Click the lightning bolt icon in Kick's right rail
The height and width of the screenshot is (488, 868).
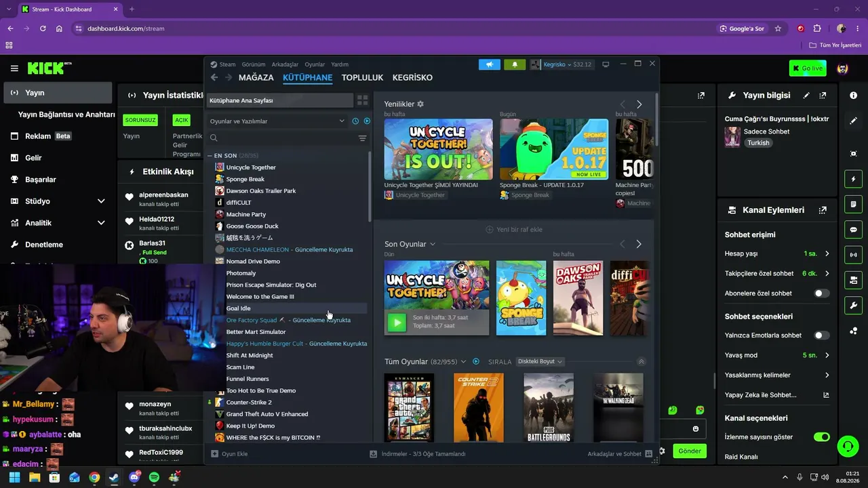[853, 179]
